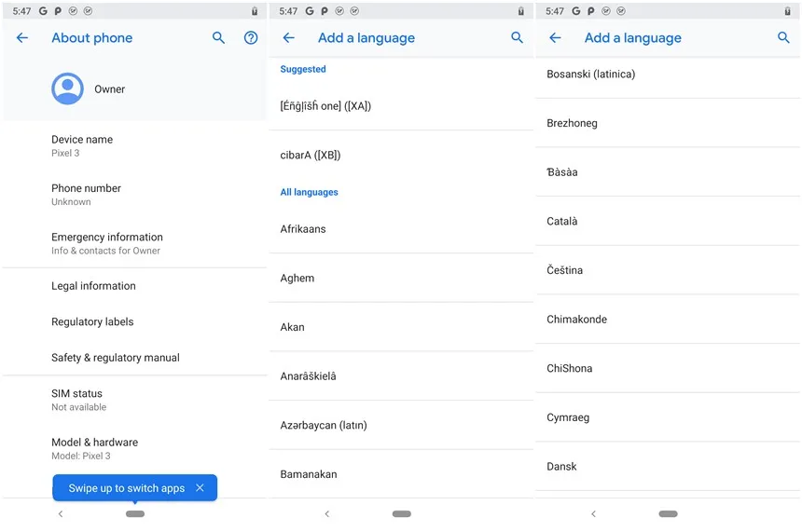Select the [Éñĝļîšĥ one] ([XA]) language

click(402, 106)
